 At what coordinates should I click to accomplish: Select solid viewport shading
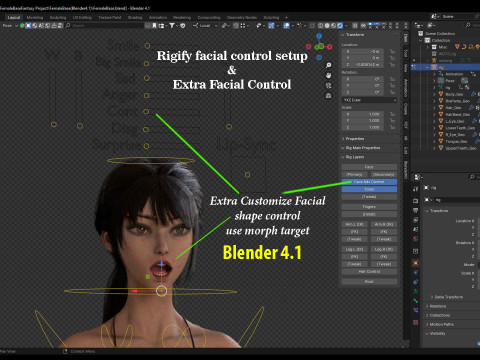click(x=327, y=25)
